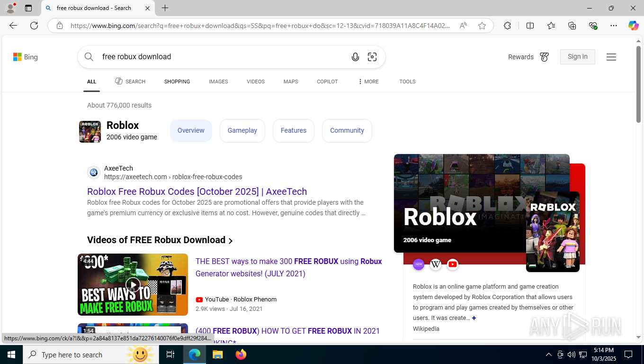Click the browser Back arrow

(x=13, y=26)
